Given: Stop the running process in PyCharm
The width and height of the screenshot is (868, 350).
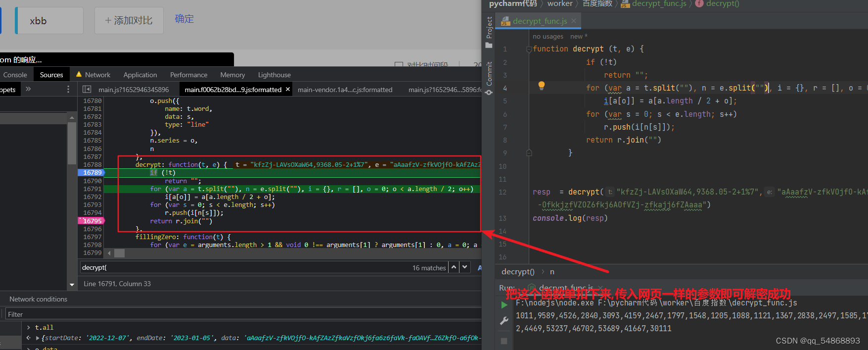Looking at the screenshot, I should pos(504,341).
